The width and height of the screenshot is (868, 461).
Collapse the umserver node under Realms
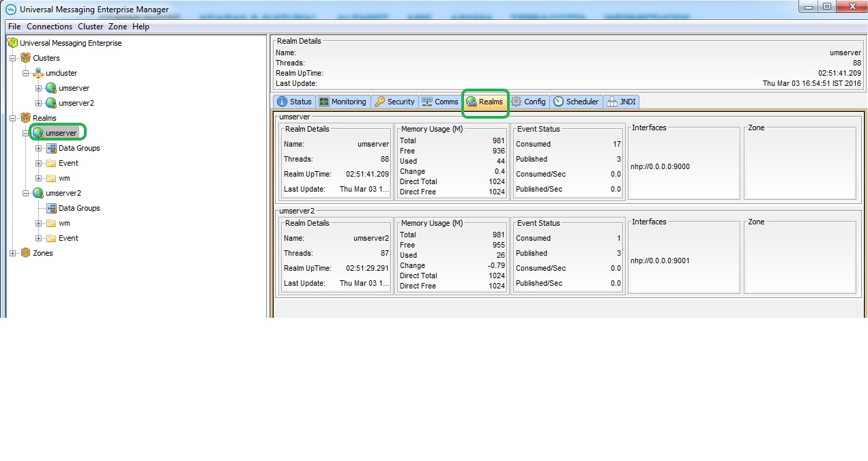[x=26, y=133]
